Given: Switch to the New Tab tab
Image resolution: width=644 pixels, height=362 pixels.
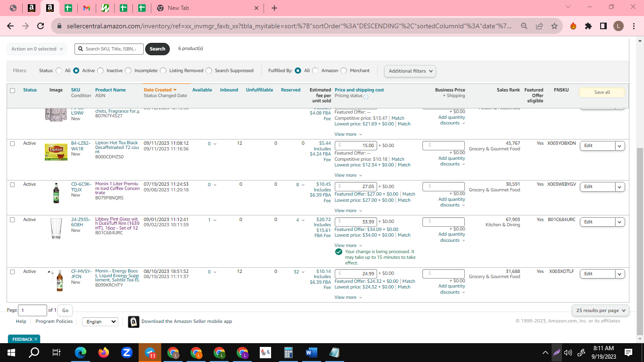Looking at the screenshot, I should 207,8.
